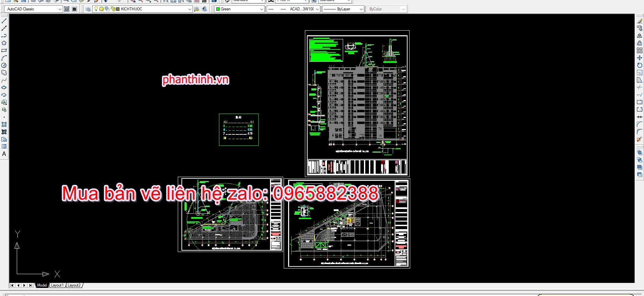This screenshot has height=296, width=644.
Task: Select the Hatch tool
Action: (4, 124)
